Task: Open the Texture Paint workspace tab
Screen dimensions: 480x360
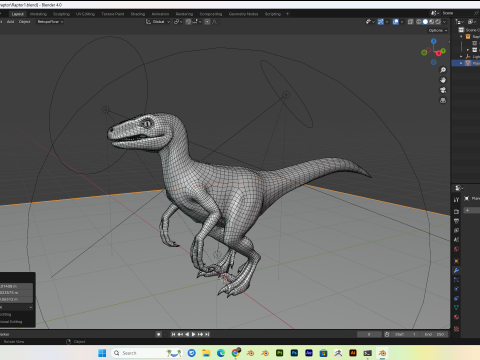Action: point(113,14)
